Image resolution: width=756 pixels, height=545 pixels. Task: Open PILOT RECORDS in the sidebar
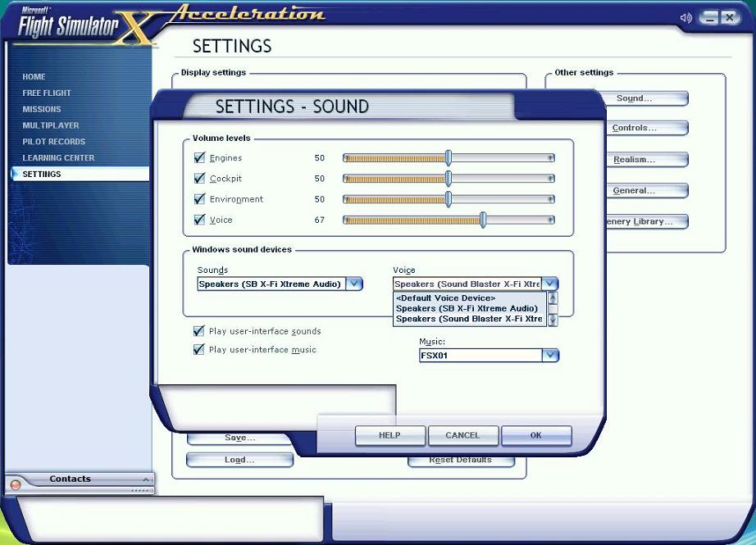pos(53,142)
